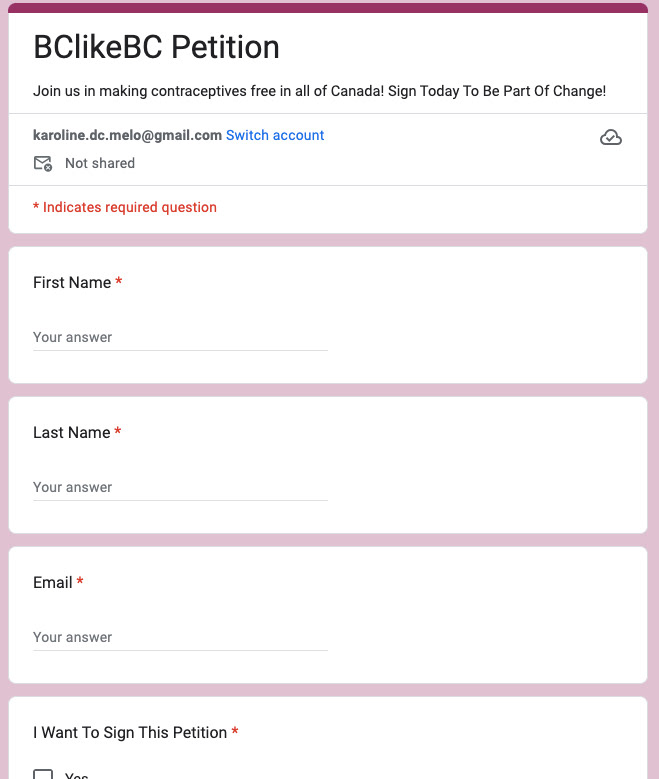Click the Not shared text
Screen dimensions: 659x779
click(x=100, y=163)
